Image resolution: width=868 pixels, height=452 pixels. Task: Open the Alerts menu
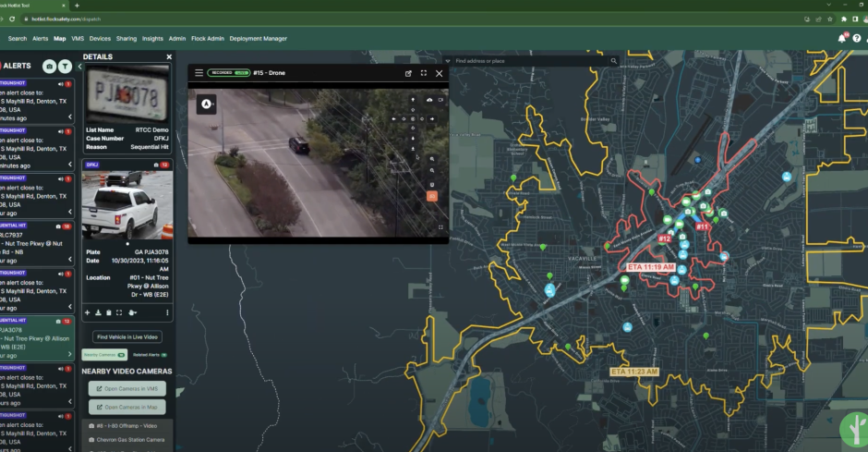coord(40,39)
